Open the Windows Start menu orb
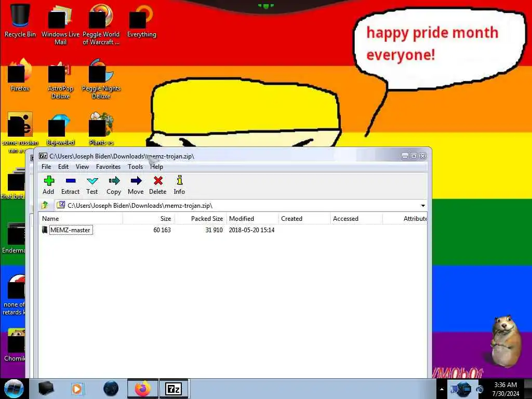The image size is (532, 399). (x=14, y=389)
